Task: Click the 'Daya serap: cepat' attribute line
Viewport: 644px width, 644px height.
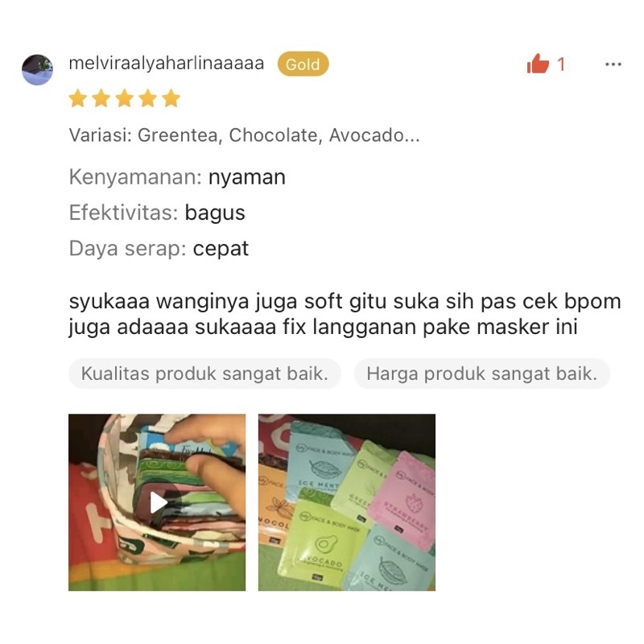Action: [x=159, y=249]
